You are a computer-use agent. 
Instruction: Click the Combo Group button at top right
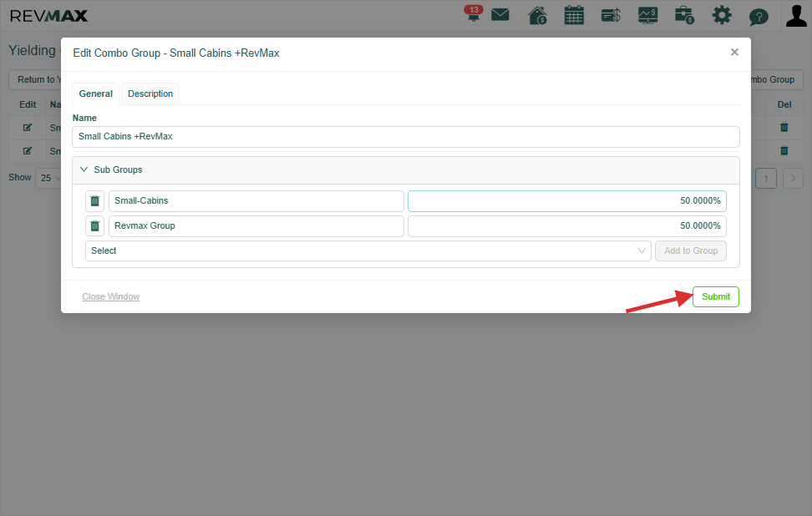pyautogui.click(x=777, y=79)
